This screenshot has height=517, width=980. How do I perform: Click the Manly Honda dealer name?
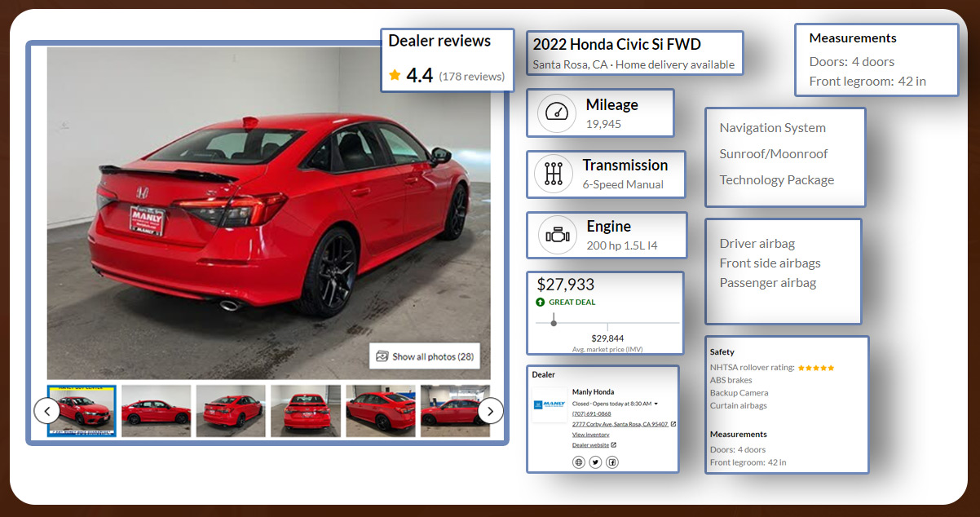[594, 392]
